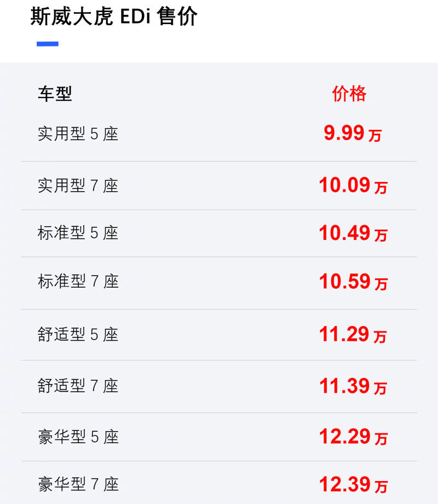Click the 11.29 万 price

(353, 334)
